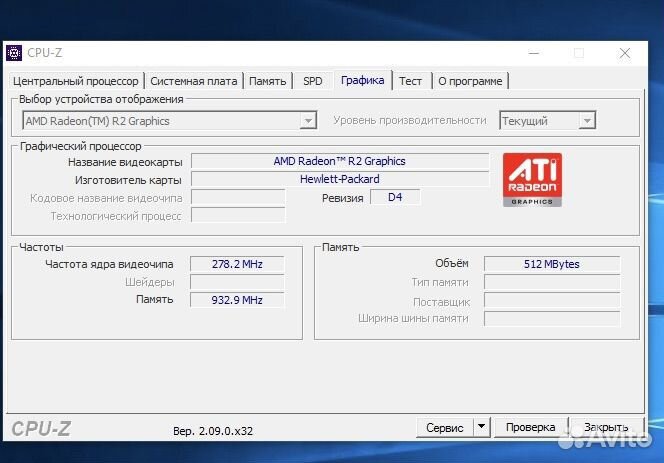Show the О программе tab
This screenshot has width=664, height=463.
471,81
